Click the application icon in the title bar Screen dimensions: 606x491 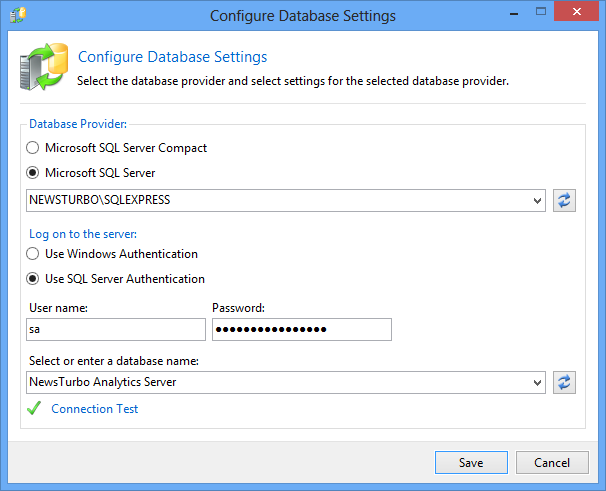pos(17,16)
